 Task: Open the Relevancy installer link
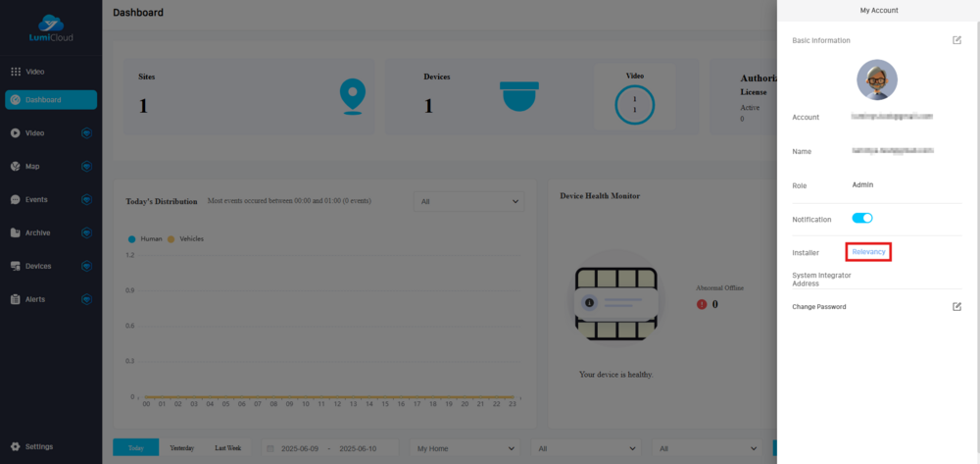[x=868, y=252]
